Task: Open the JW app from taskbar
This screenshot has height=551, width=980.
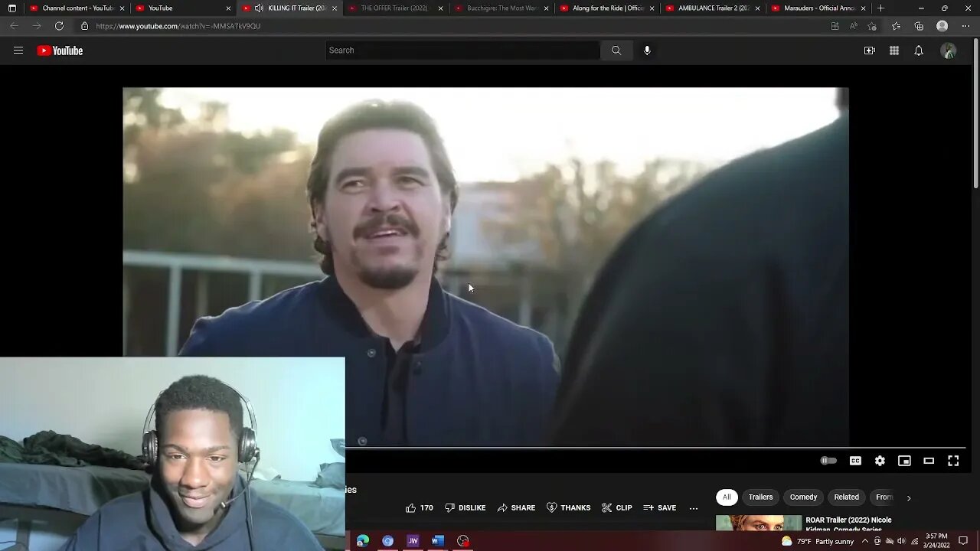Action: (x=413, y=541)
